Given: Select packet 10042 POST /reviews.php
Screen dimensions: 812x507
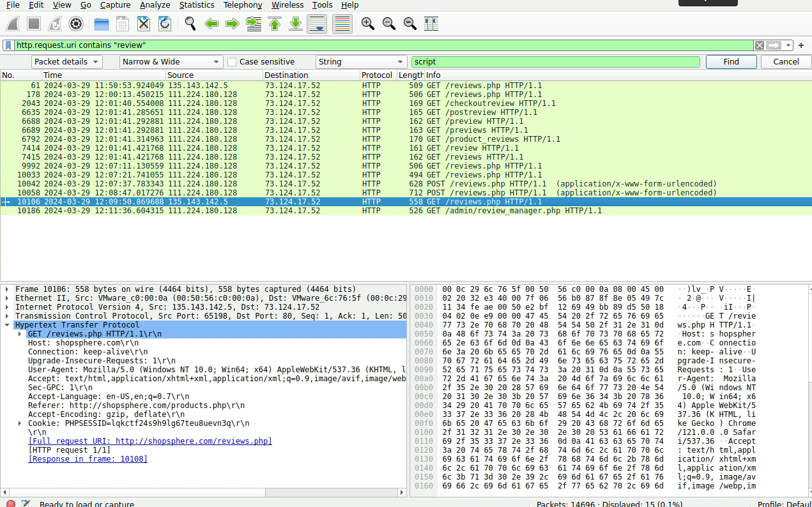Looking at the screenshot, I should 406,184.
